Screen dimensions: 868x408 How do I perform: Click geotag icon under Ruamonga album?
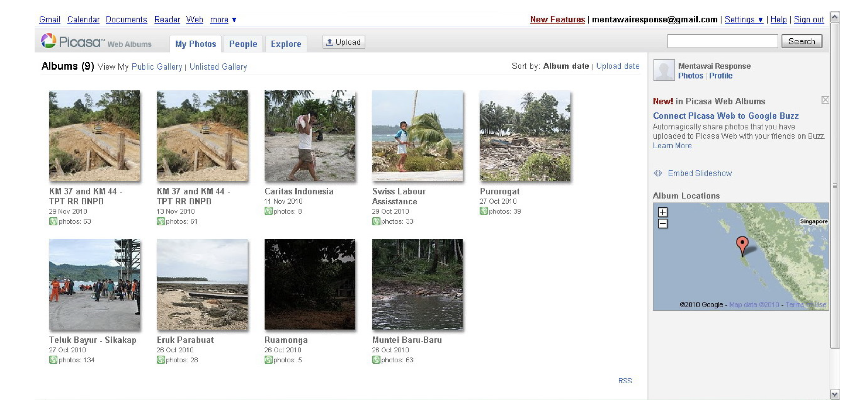tap(268, 360)
